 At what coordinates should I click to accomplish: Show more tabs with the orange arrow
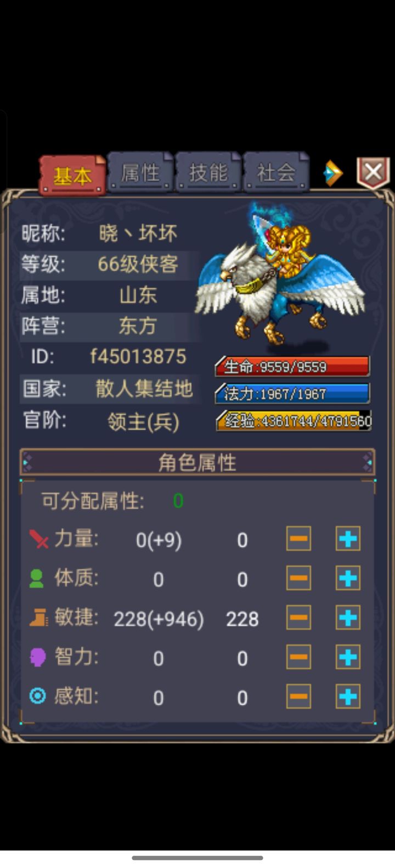[332, 174]
